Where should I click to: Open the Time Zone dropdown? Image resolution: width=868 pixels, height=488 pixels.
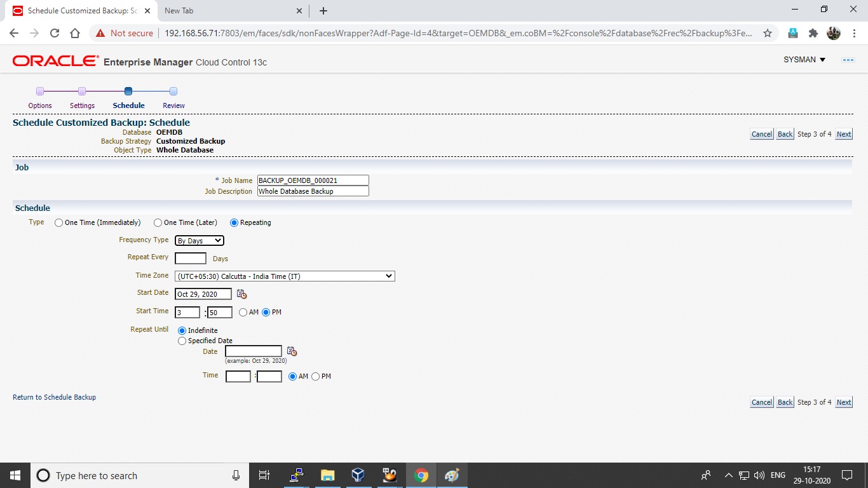click(284, 276)
